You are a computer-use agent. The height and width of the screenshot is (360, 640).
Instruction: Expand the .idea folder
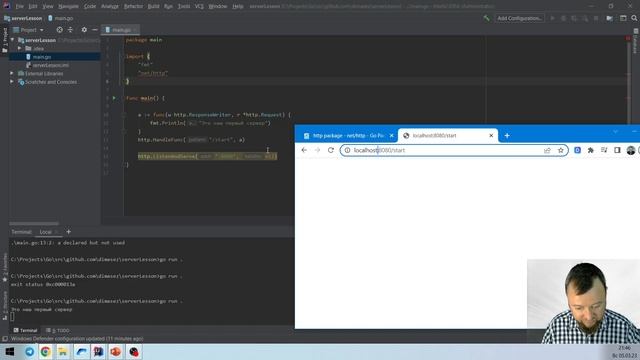[x=19, y=48]
